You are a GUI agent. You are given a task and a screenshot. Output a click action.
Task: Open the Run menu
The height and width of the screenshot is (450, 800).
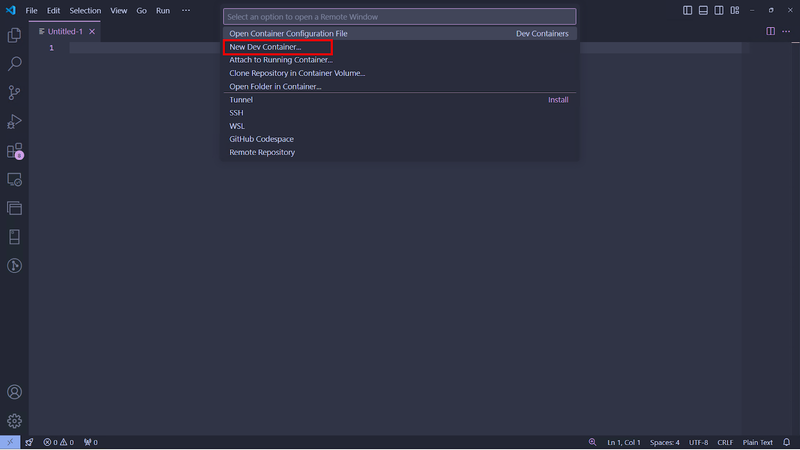[163, 10]
